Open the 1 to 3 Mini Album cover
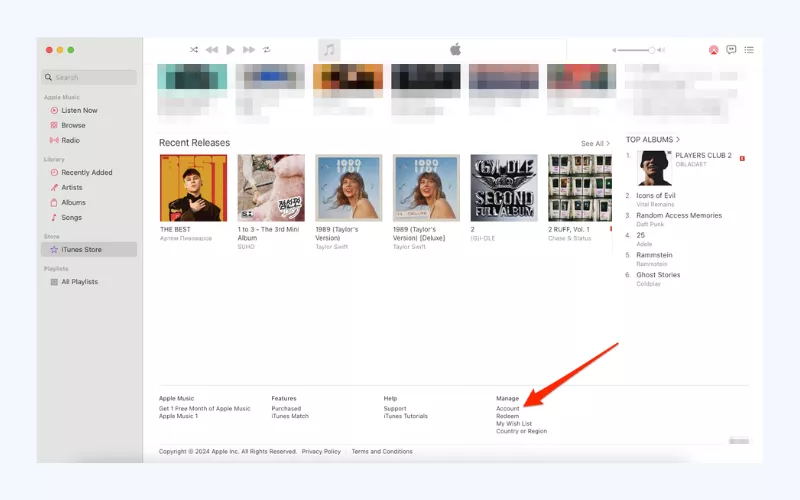Image resolution: width=800 pixels, height=500 pixels. [271, 188]
